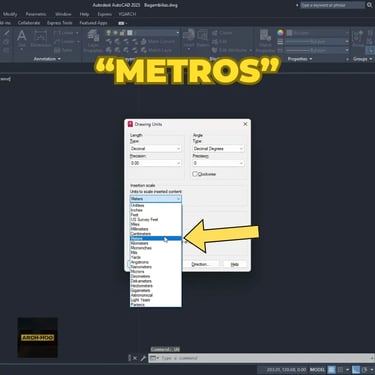The image size is (375, 375).
Task: Open the Express menu in menu bar
Action: [x=105, y=14]
